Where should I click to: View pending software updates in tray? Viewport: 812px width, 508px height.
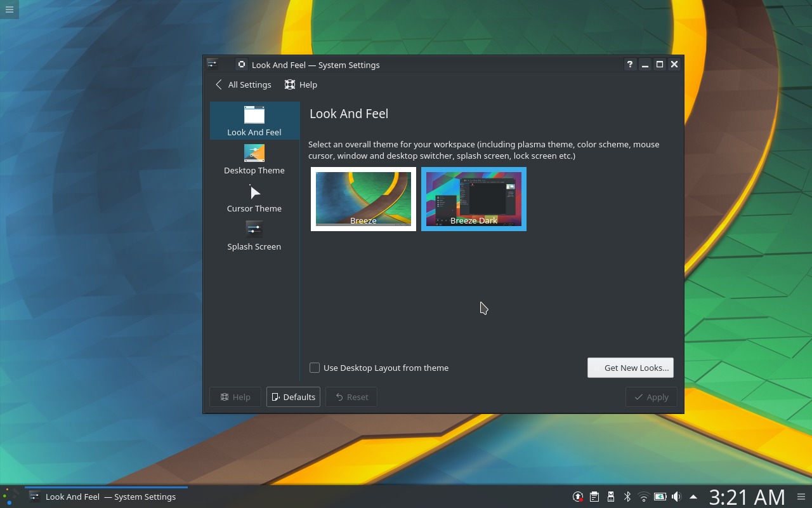(578, 497)
